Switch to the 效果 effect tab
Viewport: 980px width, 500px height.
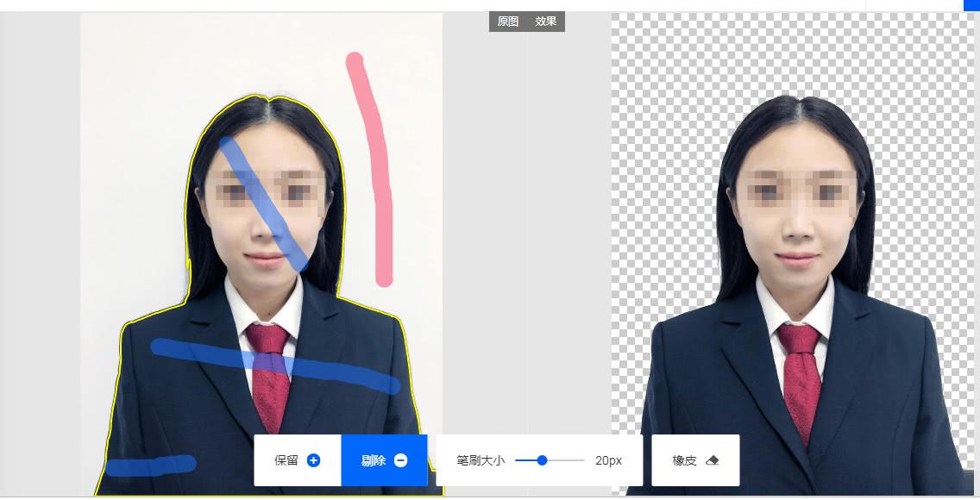pos(546,22)
